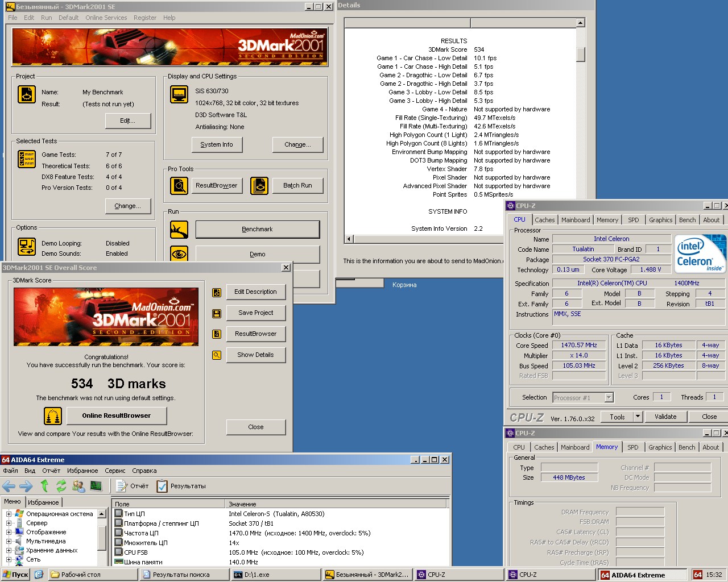
Task: Click the Project icon in 3DMark2001 window
Action: (x=27, y=94)
